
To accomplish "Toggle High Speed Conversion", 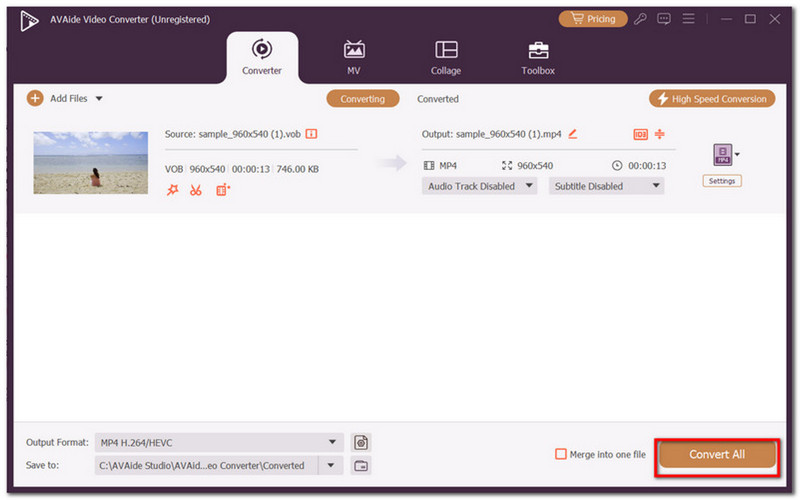I will [712, 99].
